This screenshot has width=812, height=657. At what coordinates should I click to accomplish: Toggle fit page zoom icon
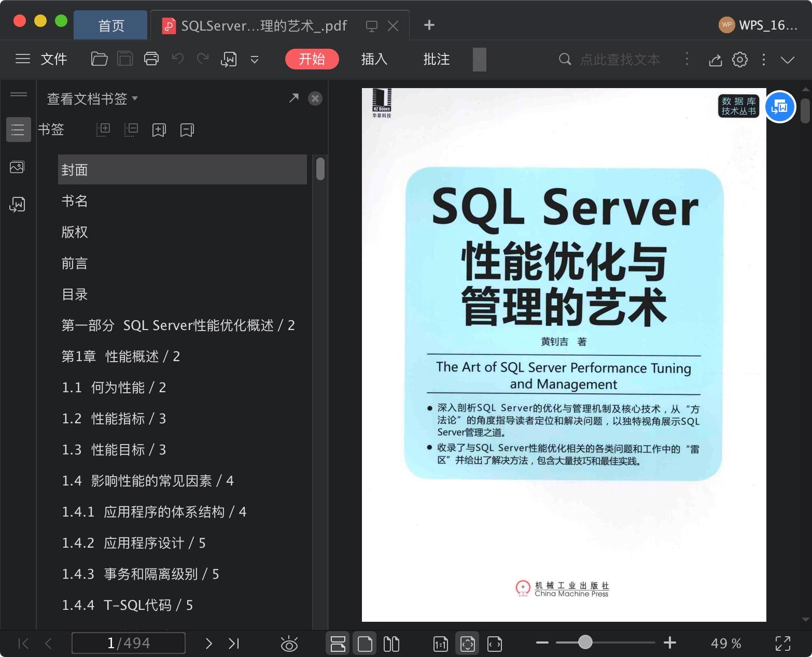(467, 644)
